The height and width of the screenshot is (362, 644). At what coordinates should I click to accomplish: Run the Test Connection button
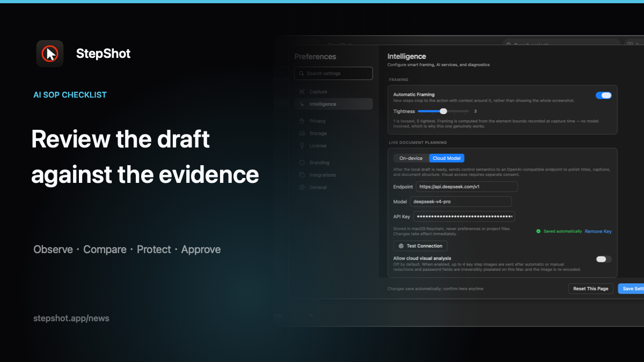pos(421,246)
